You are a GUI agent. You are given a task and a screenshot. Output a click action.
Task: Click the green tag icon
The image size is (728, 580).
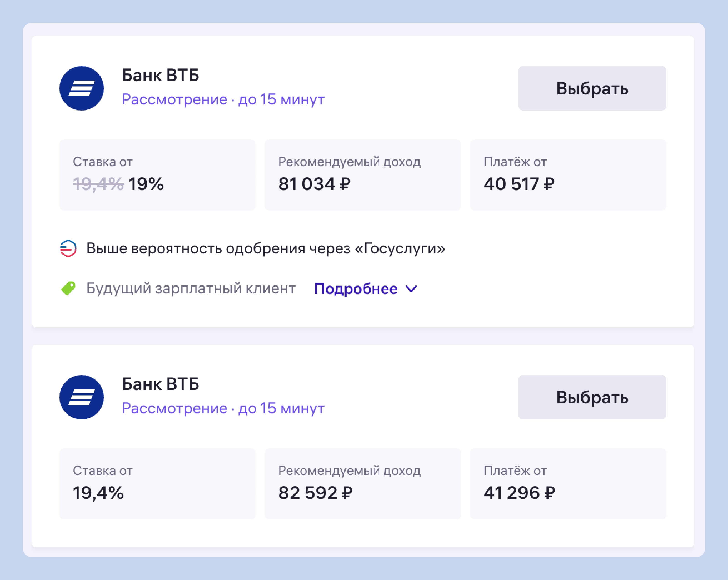[x=68, y=288]
